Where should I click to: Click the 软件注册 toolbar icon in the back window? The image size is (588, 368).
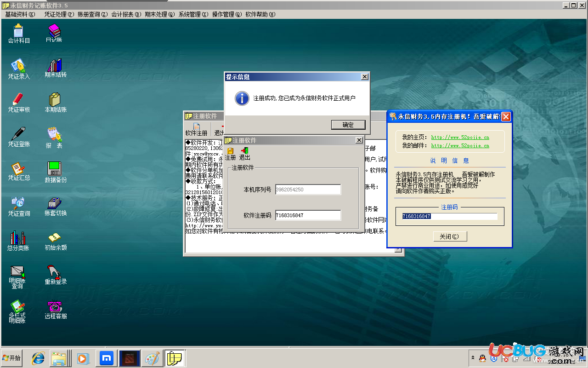tap(196, 130)
